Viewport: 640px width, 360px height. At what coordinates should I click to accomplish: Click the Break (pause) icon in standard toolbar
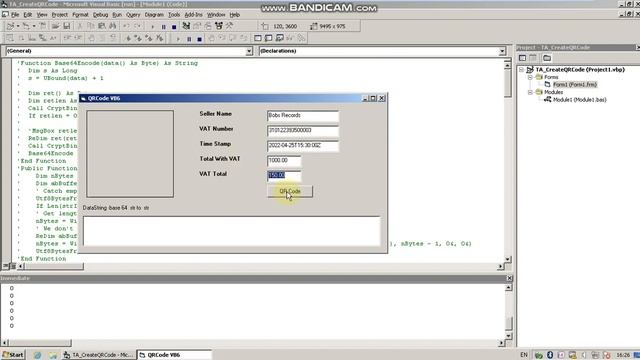point(163,27)
